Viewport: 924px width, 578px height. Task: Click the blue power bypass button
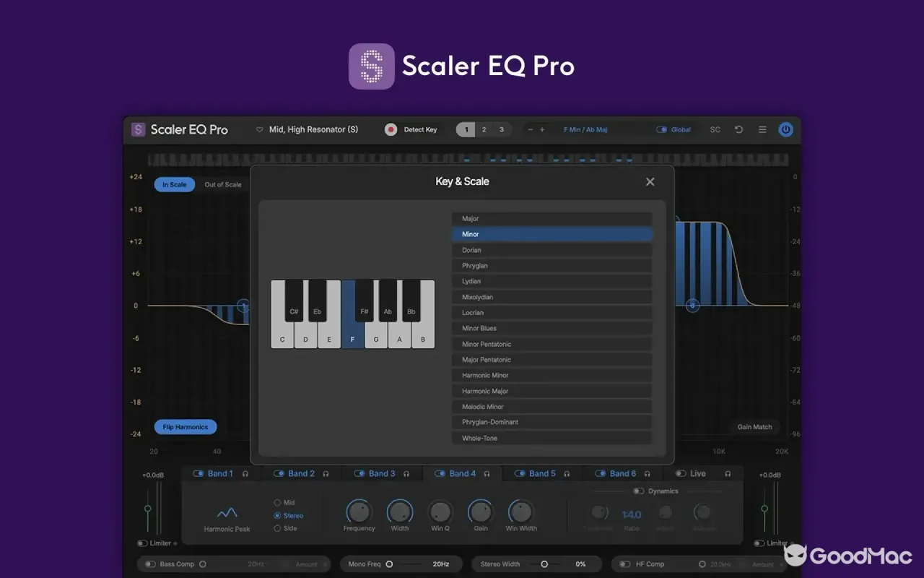coord(785,130)
